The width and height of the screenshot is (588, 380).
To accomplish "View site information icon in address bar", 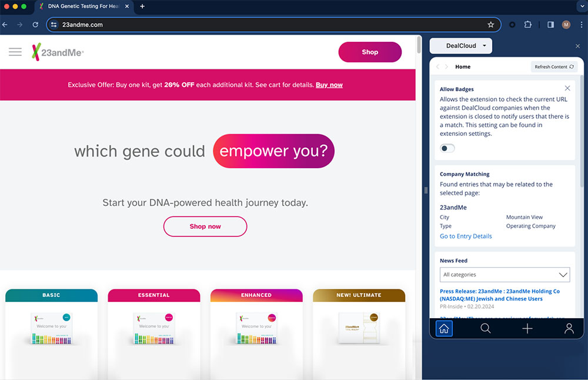I will 54,25.
